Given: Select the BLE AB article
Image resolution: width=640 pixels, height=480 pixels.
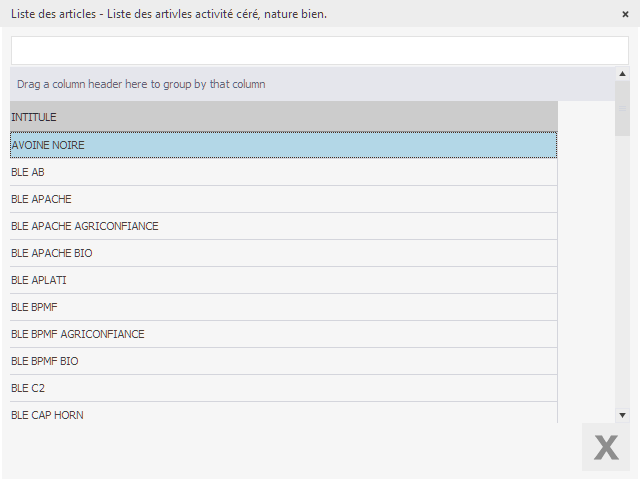Looking at the screenshot, I should pyautogui.click(x=283, y=172).
